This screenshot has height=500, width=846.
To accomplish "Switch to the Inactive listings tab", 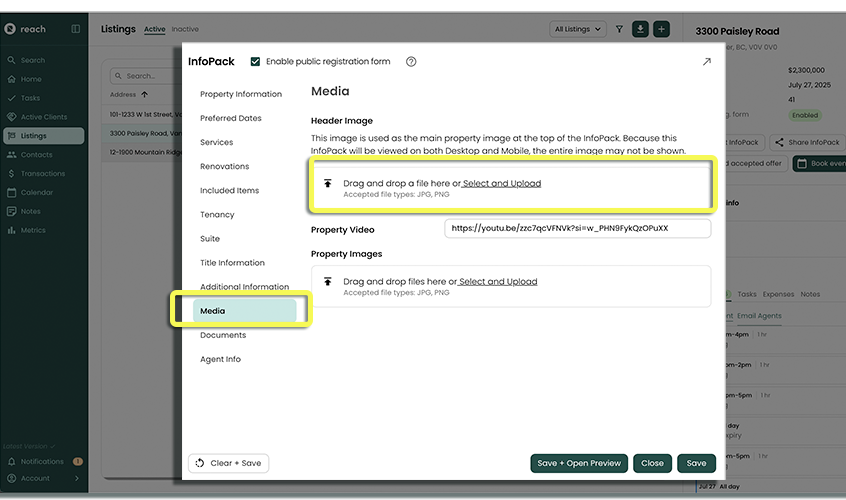I will click(185, 29).
